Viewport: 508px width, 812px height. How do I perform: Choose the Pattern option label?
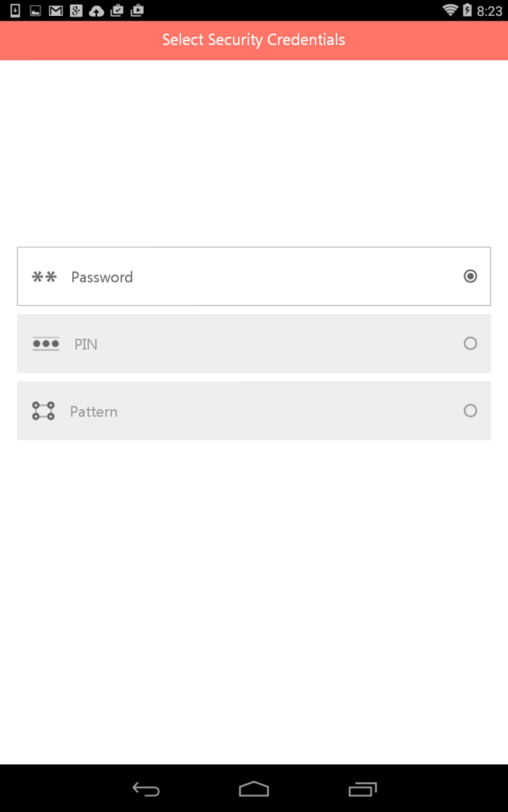pyautogui.click(x=94, y=412)
